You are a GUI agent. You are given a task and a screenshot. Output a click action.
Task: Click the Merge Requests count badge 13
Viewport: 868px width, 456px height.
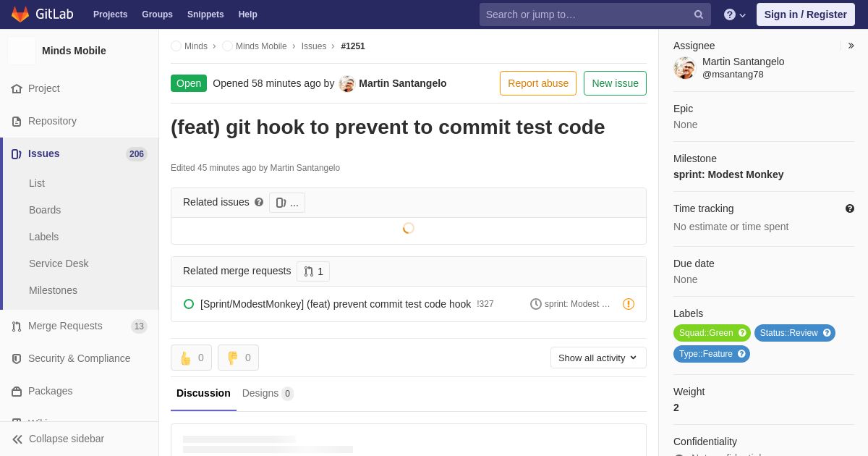[x=139, y=326]
